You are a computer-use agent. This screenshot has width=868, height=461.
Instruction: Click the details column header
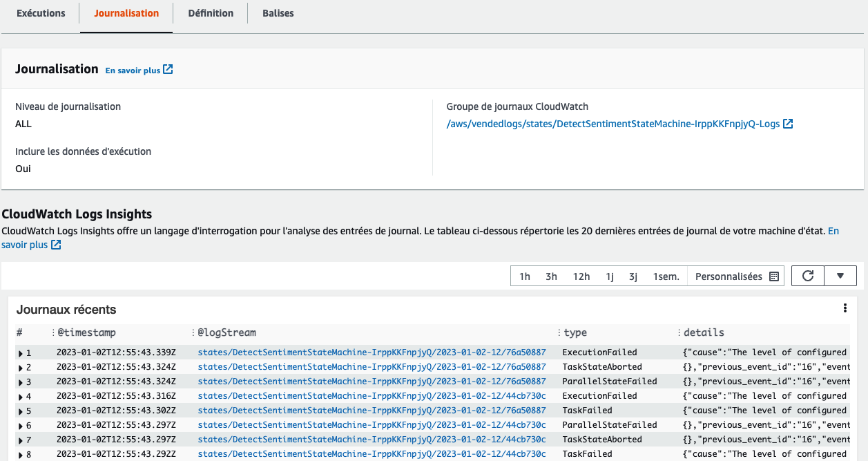click(x=704, y=333)
